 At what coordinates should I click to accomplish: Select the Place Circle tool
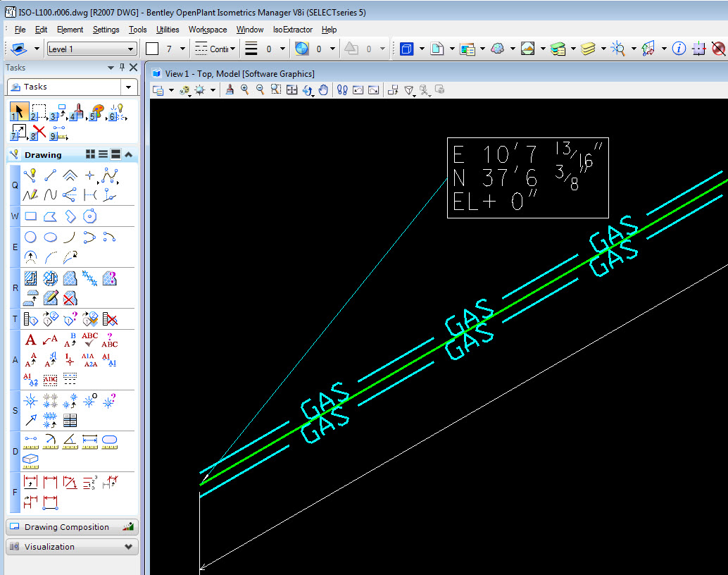[x=31, y=237]
